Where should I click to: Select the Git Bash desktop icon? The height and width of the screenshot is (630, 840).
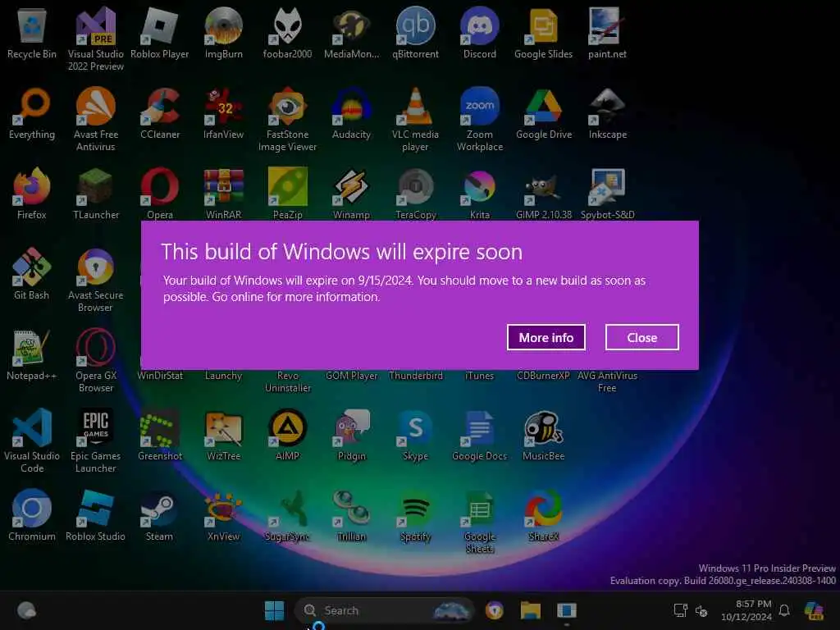tap(32, 274)
